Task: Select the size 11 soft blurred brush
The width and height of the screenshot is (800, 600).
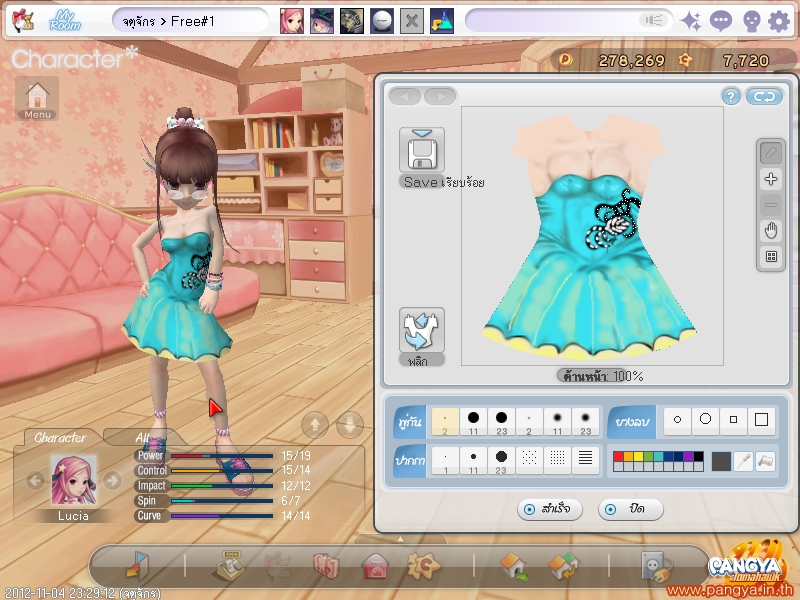Action: pyautogui.click(x=557, y=421)
